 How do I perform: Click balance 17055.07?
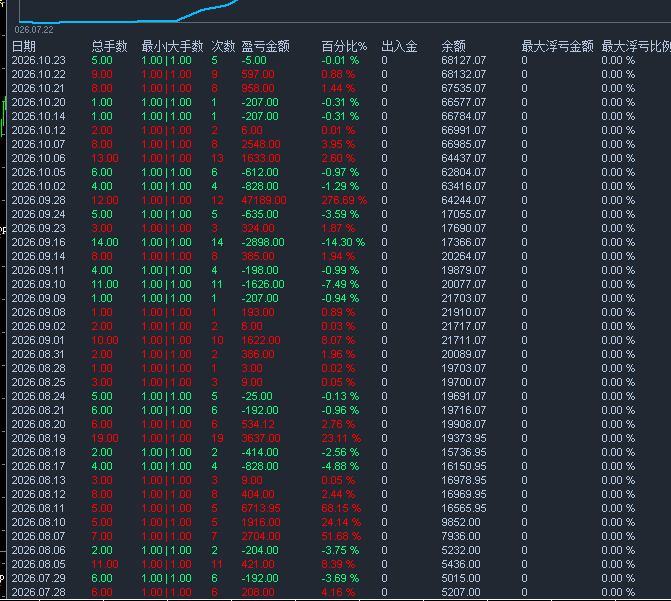(x=463, y=214)
